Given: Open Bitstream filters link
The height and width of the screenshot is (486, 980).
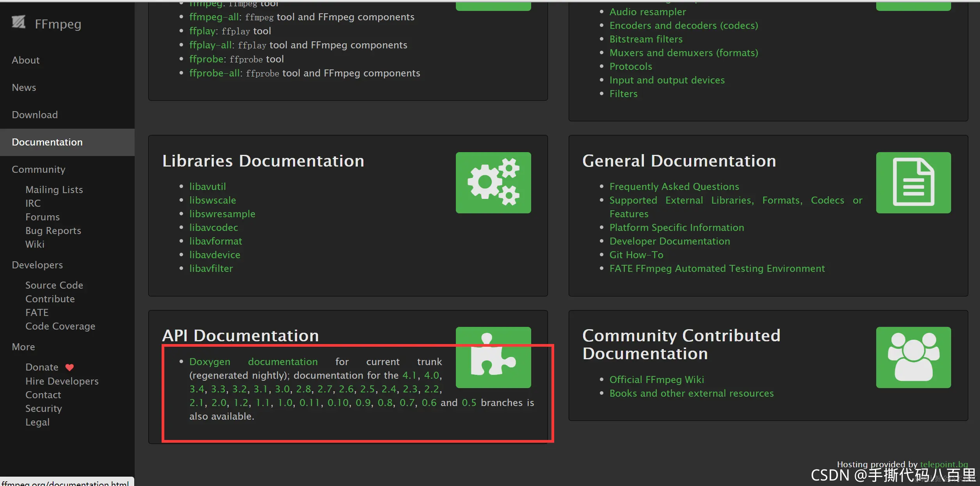Looking at the screenshot, I should click(x=646, y=39).
